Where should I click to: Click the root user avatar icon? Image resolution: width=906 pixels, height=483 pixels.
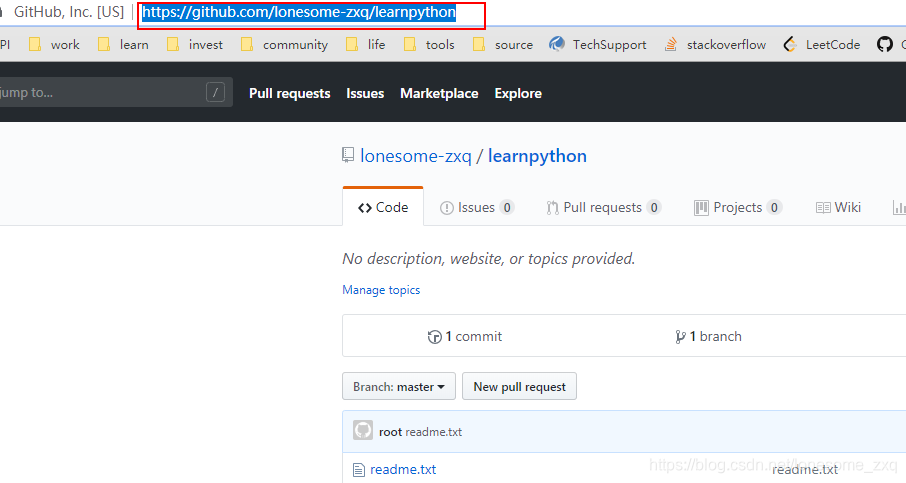[363, 430]
